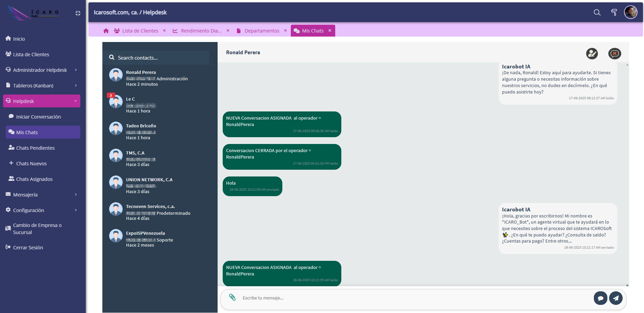Image resolution: width=644 pixels, height=313 pixels.
Task: Click the Cerrar Sesión exit icon
Action: pyautogui.click(x=8, y=247)
